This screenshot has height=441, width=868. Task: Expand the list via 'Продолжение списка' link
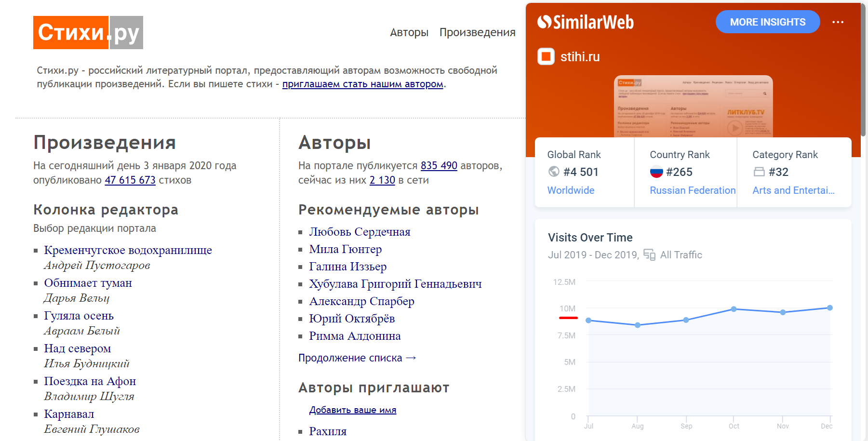pyautogui.click(x=357, y=358)
